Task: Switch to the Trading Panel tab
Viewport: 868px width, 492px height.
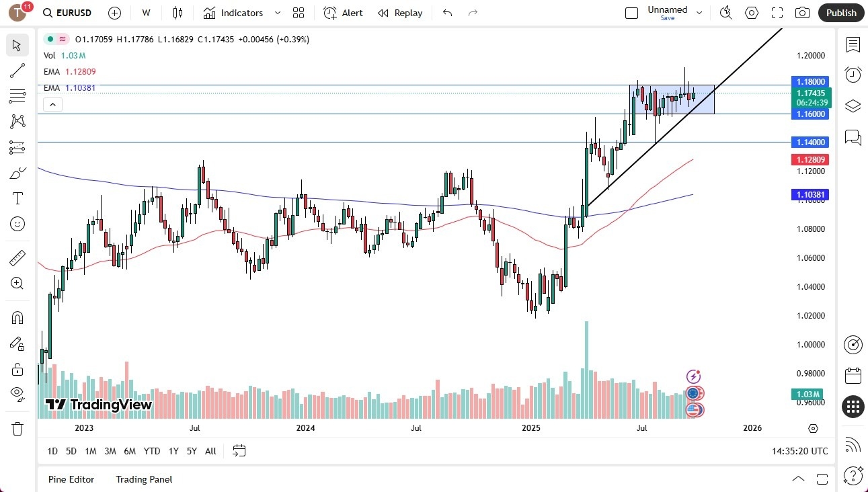Action: coord(143,479)
